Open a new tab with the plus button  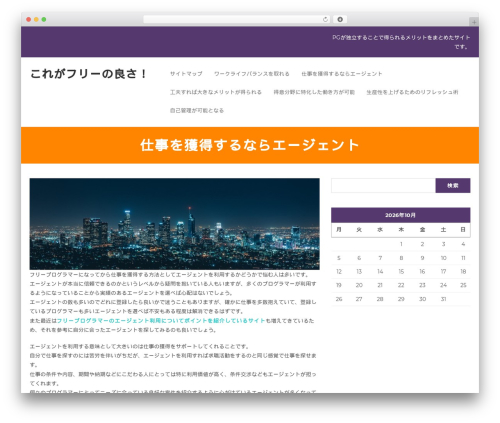474,22
